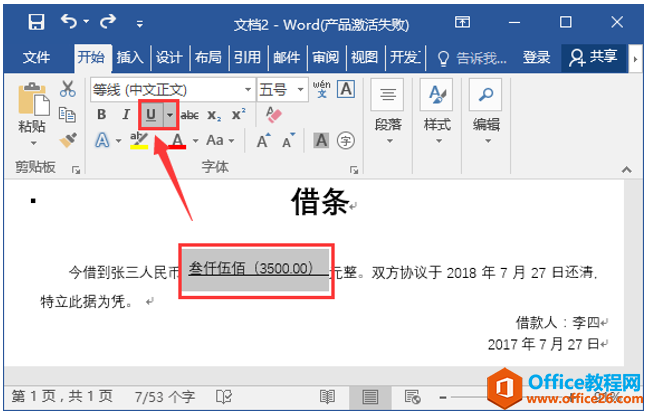Open the font color dropdown arrow
The height and width of the screenshot is (416, 650).
tap(196, 141)
